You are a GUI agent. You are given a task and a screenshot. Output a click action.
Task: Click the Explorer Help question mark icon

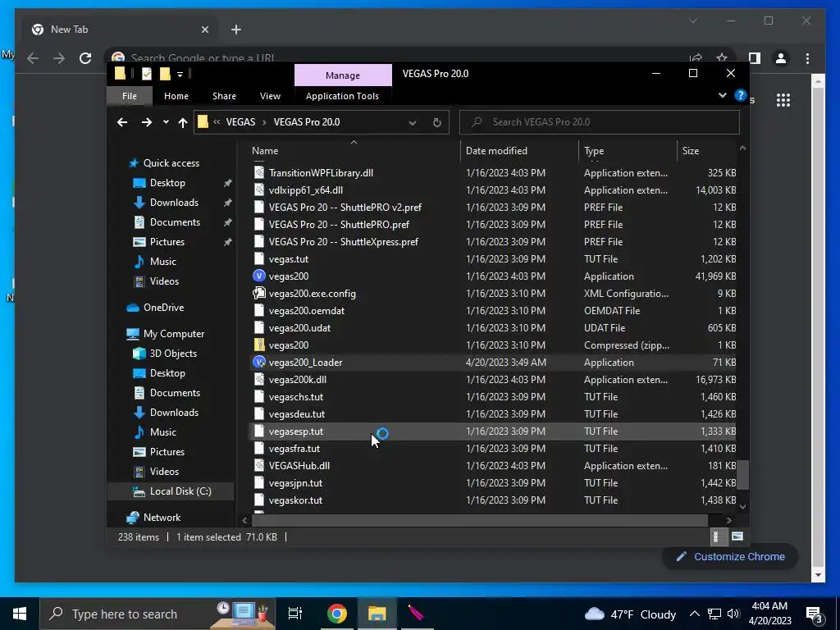[741, 95]
